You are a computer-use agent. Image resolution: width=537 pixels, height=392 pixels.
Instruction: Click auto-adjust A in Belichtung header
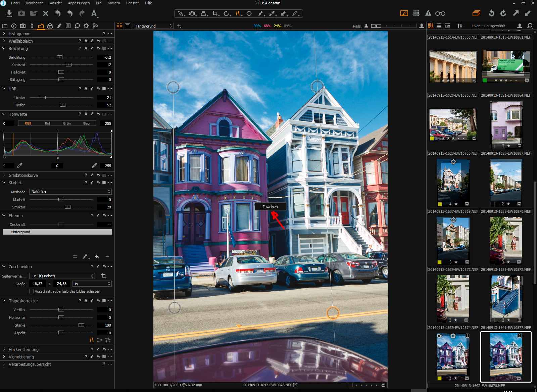86,48
